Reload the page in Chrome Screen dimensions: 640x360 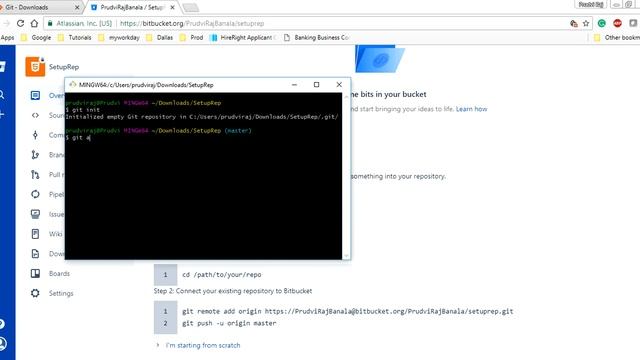[20, 23]
